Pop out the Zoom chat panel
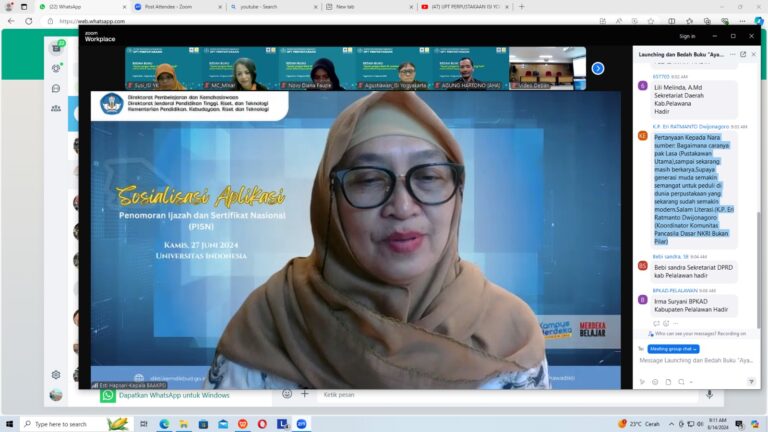The image size is (768, 432). pos(743,54)
